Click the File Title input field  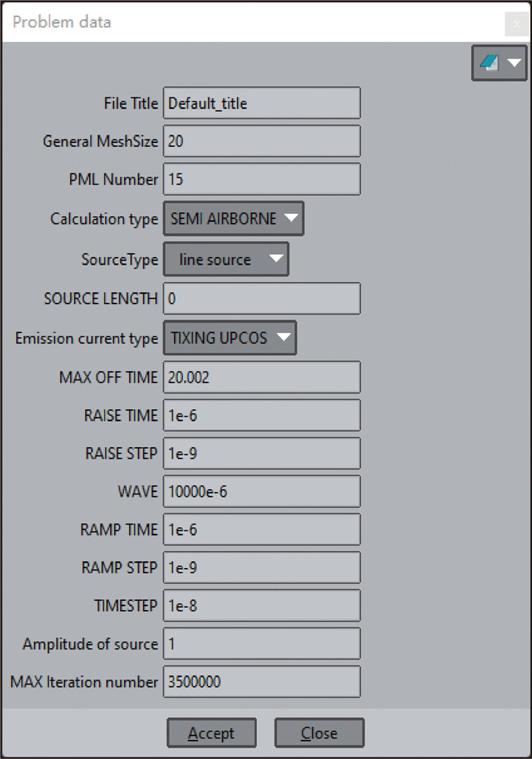(x=261, y=103)
